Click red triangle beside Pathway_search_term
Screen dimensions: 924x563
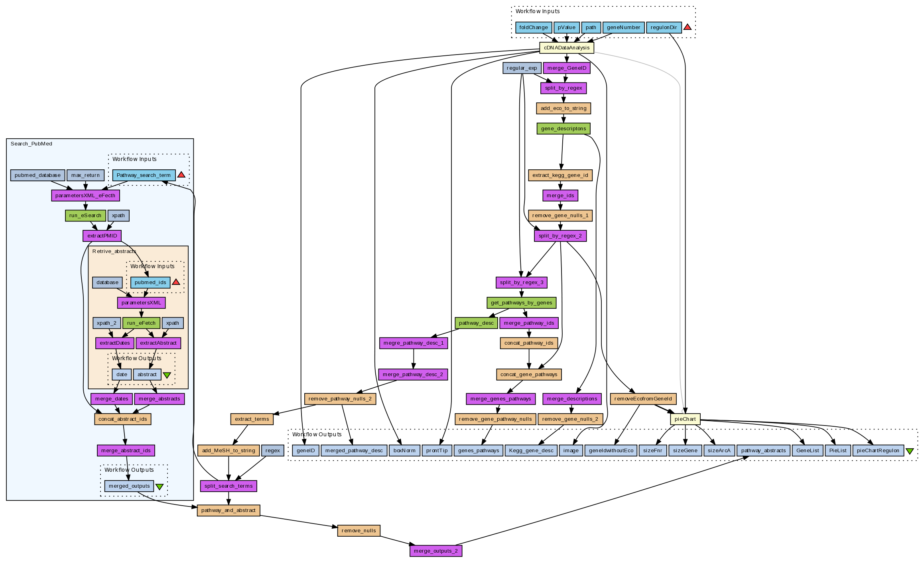[181, 175]
